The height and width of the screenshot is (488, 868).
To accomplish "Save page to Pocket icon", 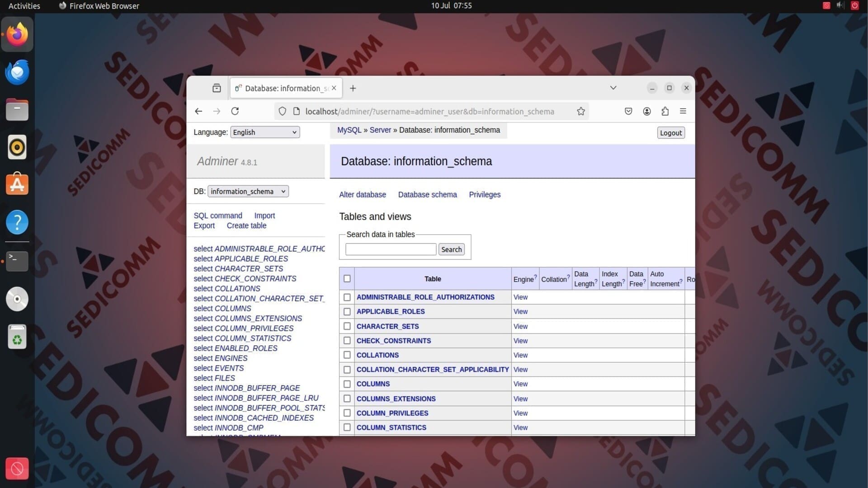I will (628, 111).
